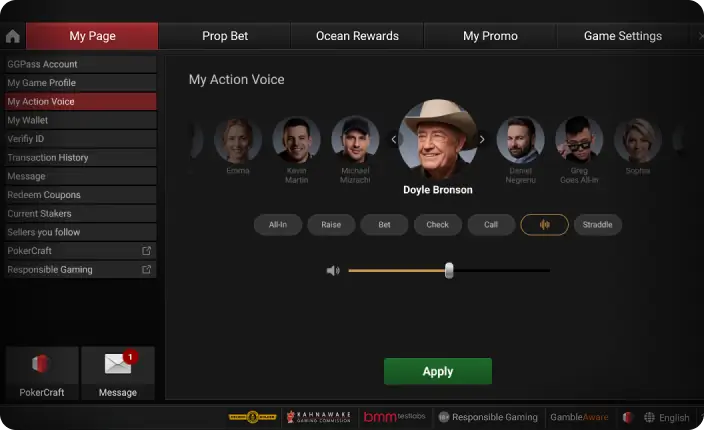Play the Bet voice sample
Screen dimensions: 704x430
tap(384, 224)
